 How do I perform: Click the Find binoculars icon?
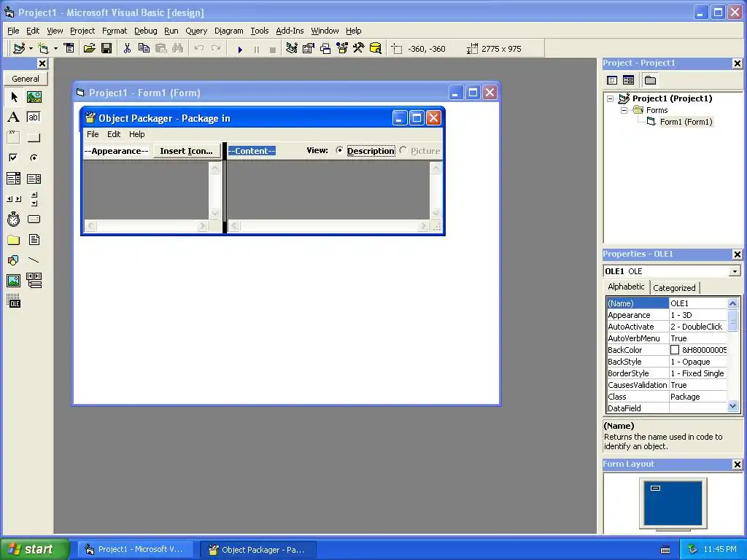[178, 48]
